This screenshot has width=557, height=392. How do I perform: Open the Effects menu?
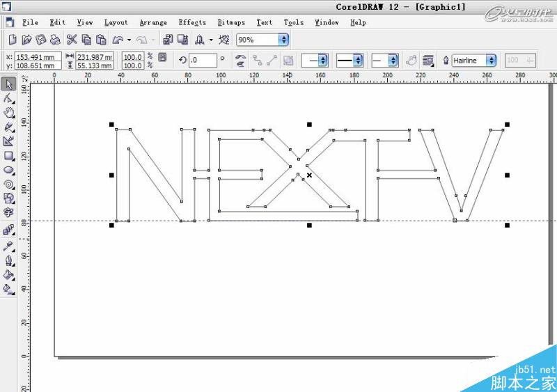[x=192, y=22]
